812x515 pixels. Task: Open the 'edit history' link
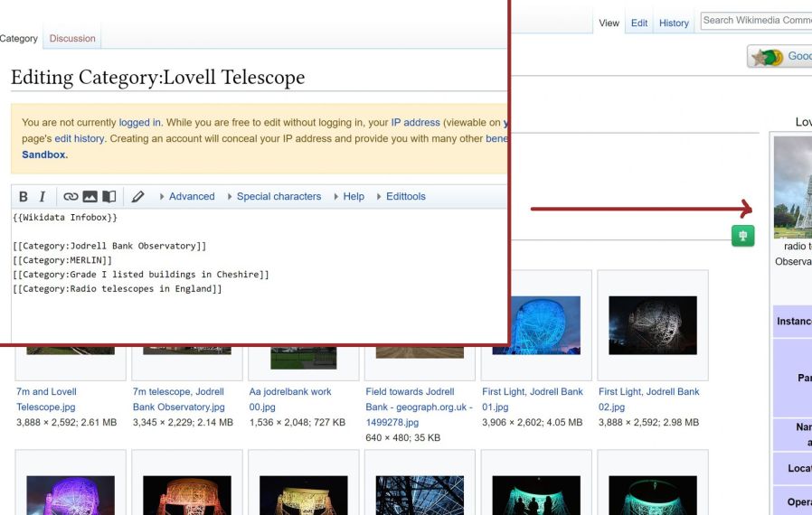pos(80,139)
